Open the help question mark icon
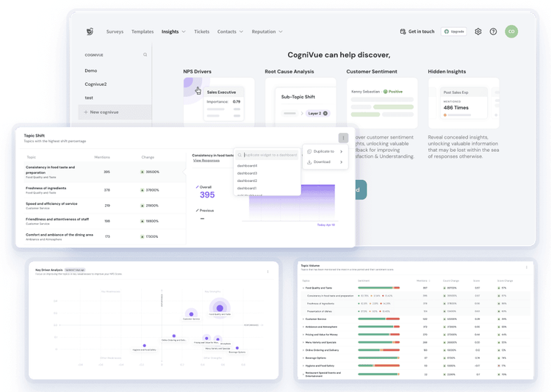 tap(494, 32)
